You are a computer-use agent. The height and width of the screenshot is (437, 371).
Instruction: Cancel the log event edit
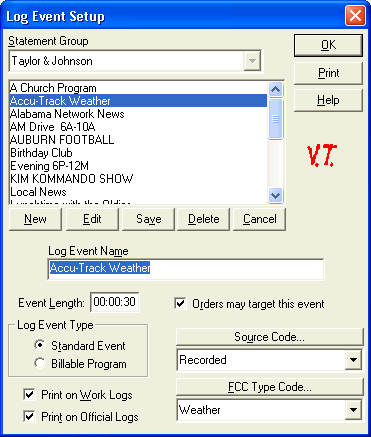(x=259, y=219)
